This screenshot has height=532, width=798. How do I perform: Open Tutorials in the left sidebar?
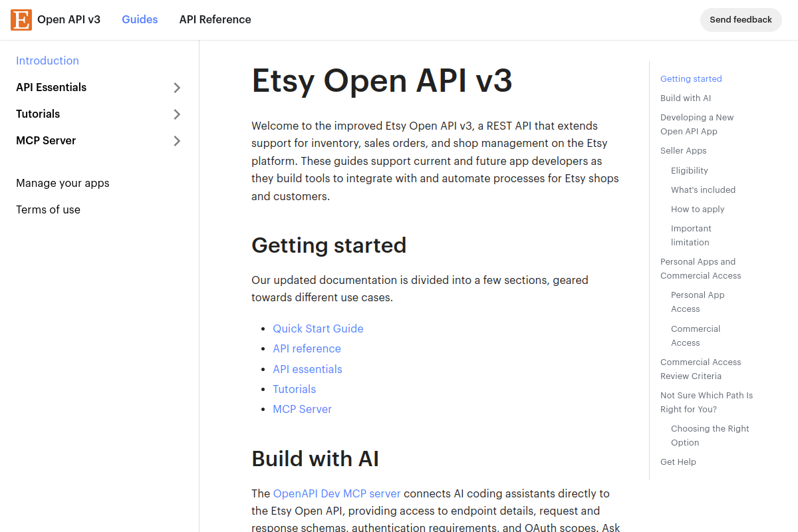point(38,114)
